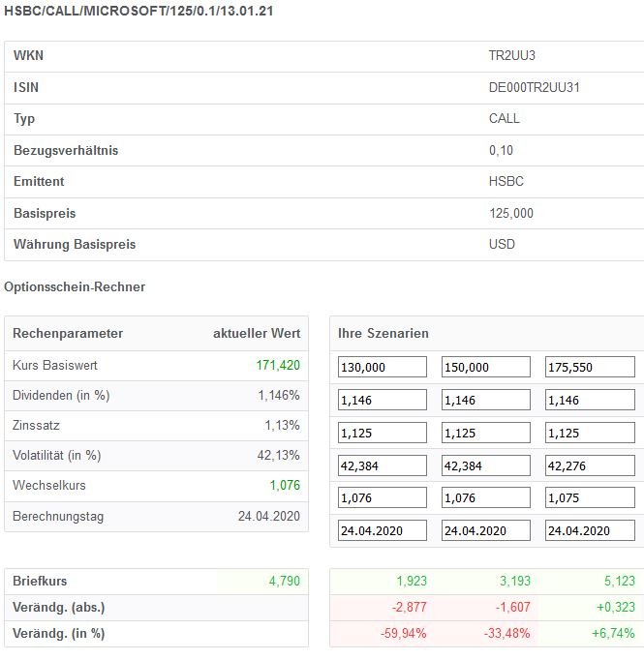Click the exchange rate field showing 1,075

point(590,497)
